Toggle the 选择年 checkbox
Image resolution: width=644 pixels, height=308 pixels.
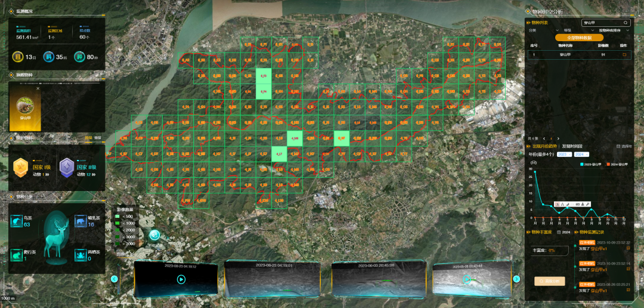(x=618, y=146)
